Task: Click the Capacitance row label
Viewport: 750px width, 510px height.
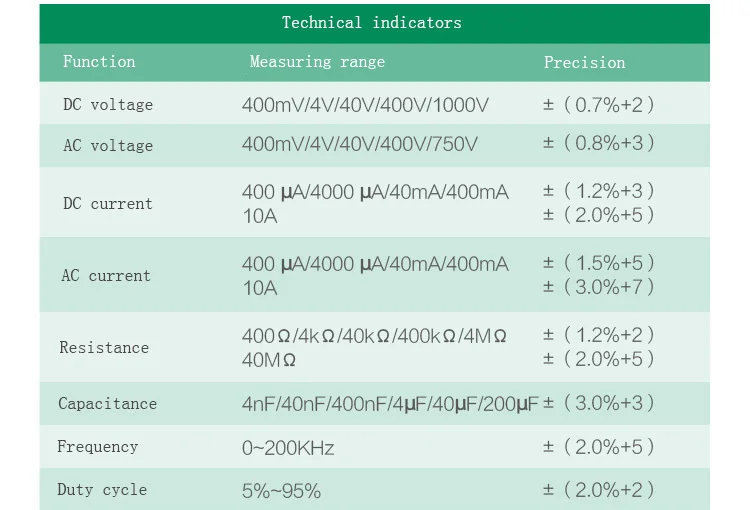Action: [x=107, y=404]
